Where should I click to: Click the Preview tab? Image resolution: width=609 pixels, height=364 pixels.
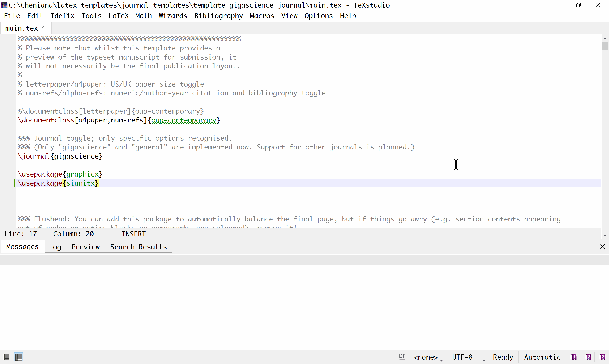(x=85, y=247)
